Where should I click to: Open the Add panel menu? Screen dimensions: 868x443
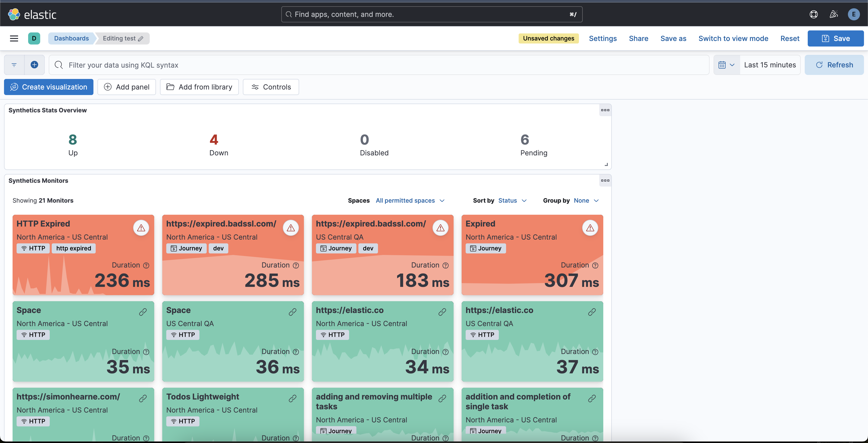(126, 87)
